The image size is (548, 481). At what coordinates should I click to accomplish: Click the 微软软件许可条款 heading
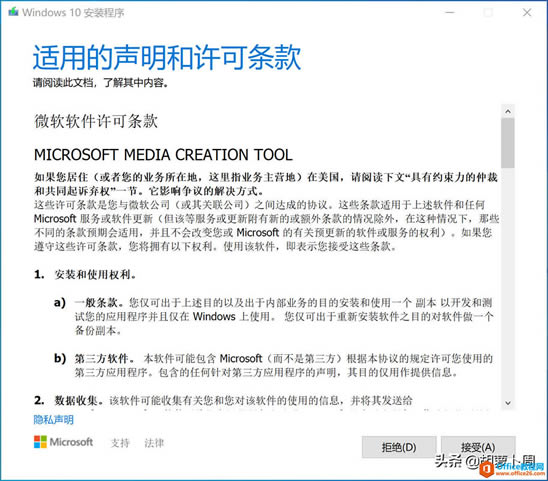point(96,121)
